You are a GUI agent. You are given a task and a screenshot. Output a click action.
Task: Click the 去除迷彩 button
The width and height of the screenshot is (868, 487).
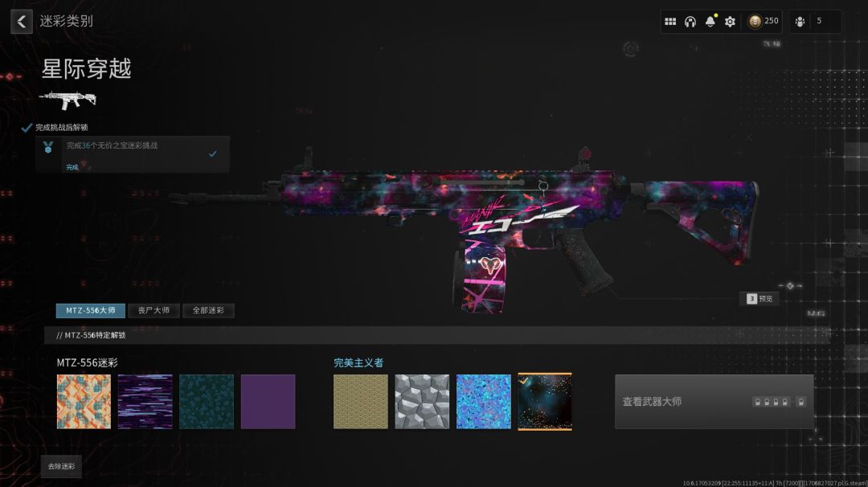point(61,467)
